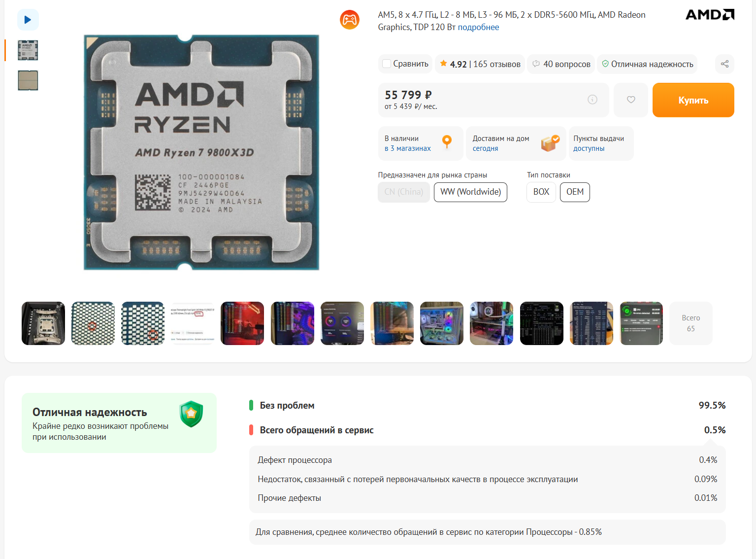Open в 3 магазинах availability link

point(408,148)
